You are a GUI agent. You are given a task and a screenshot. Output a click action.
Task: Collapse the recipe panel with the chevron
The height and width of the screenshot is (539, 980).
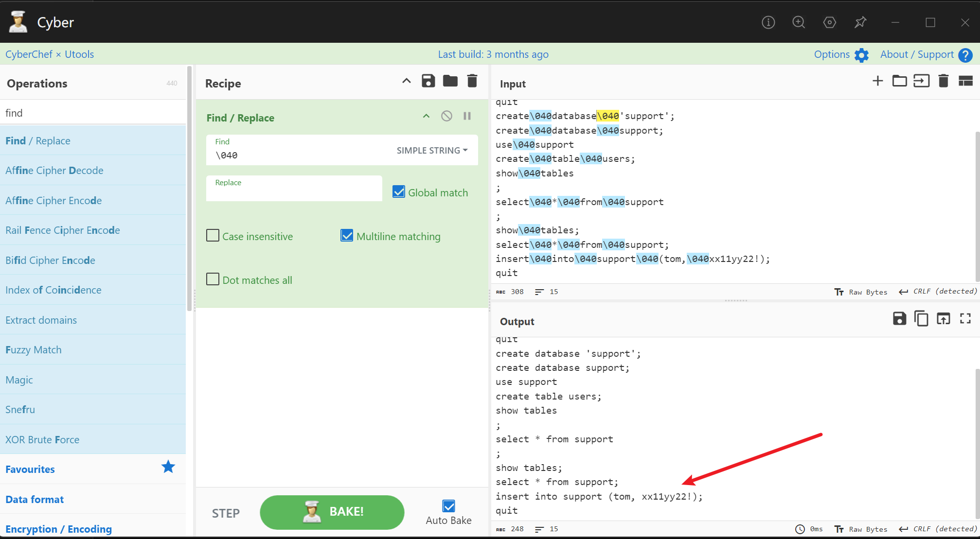407,81
